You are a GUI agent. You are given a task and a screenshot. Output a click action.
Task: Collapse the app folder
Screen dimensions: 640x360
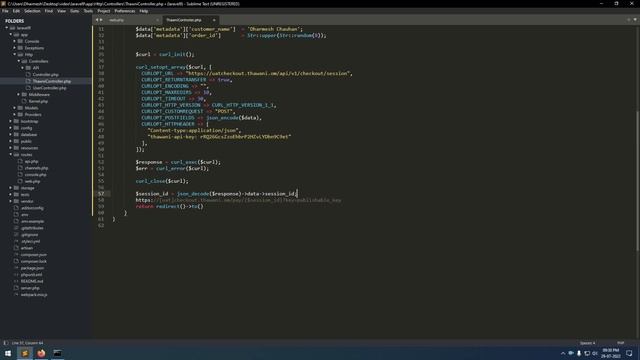(11, 35)
